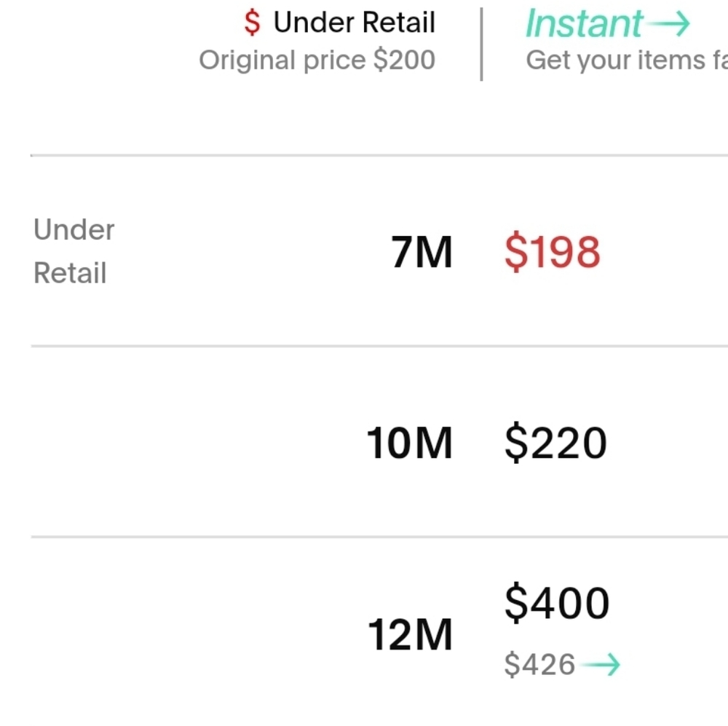Click the Original price $200 text
The height and width of the screenshot is (726, 728).
click(317, 60)
